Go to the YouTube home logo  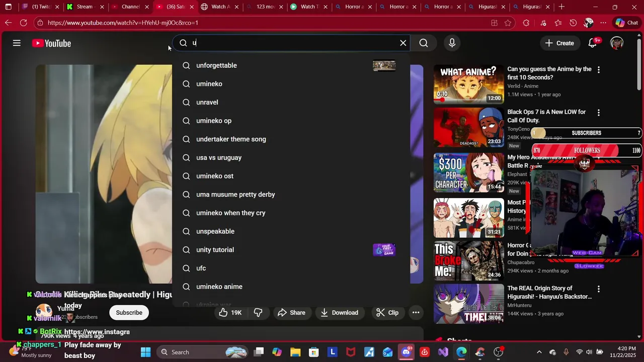click(51, 43)
